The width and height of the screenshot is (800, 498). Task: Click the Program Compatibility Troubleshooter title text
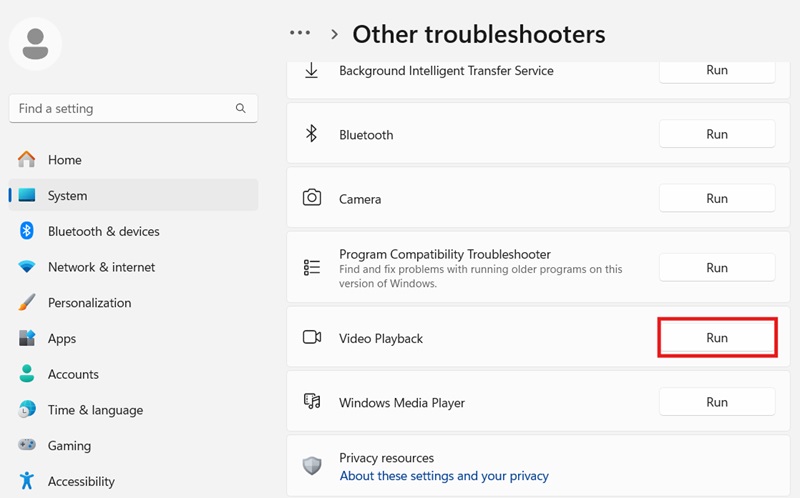pyautogui.click(x=444, y=254)
